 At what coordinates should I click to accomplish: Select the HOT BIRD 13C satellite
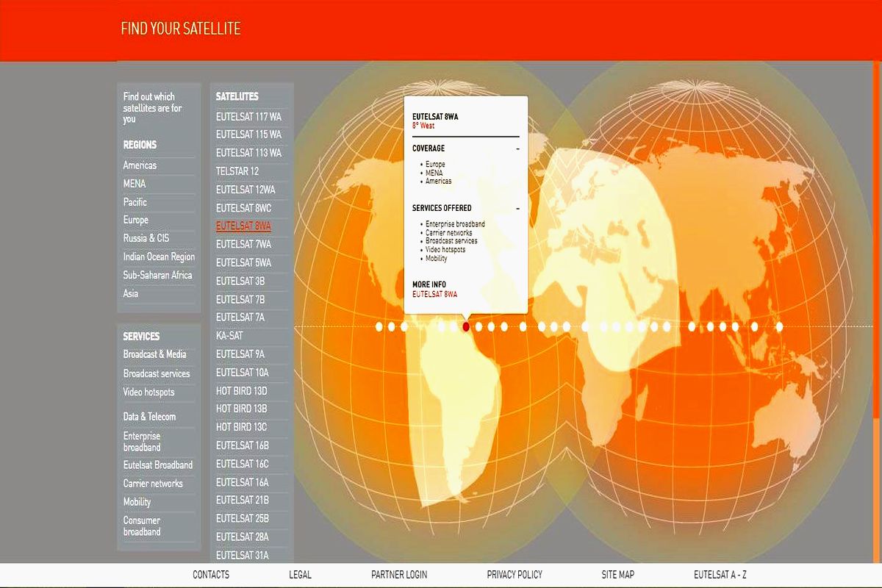pyautogui.click(x=242, y=427)
